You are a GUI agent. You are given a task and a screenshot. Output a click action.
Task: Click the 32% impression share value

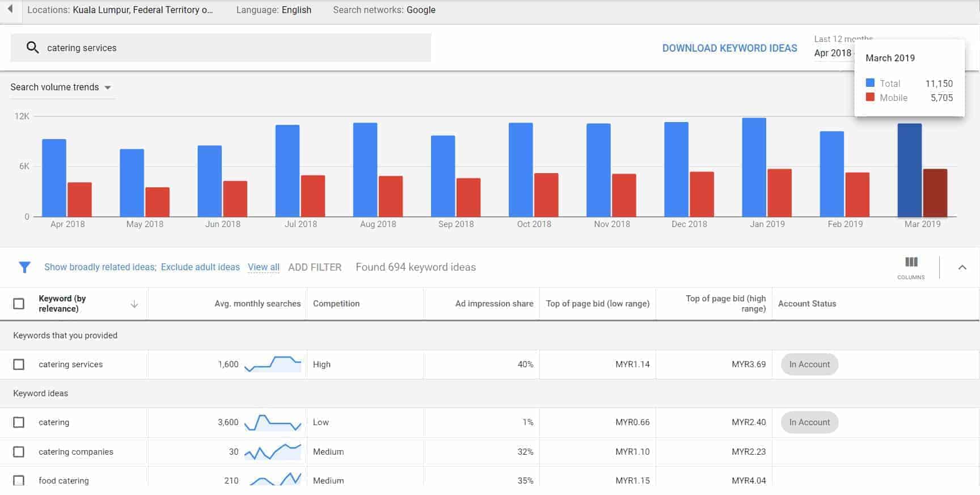pyautogui.click(x=525, y=452)
